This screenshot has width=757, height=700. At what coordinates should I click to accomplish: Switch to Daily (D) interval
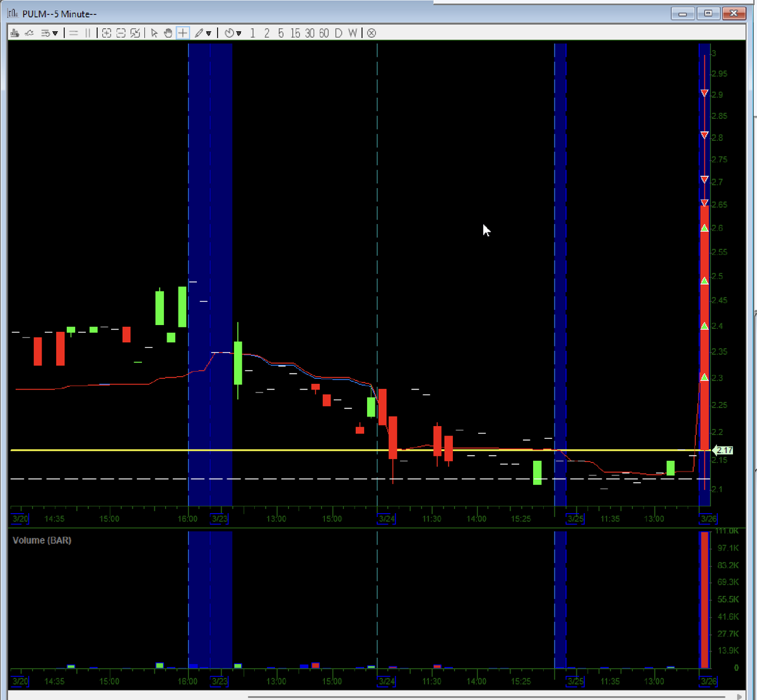pos(338,33)
